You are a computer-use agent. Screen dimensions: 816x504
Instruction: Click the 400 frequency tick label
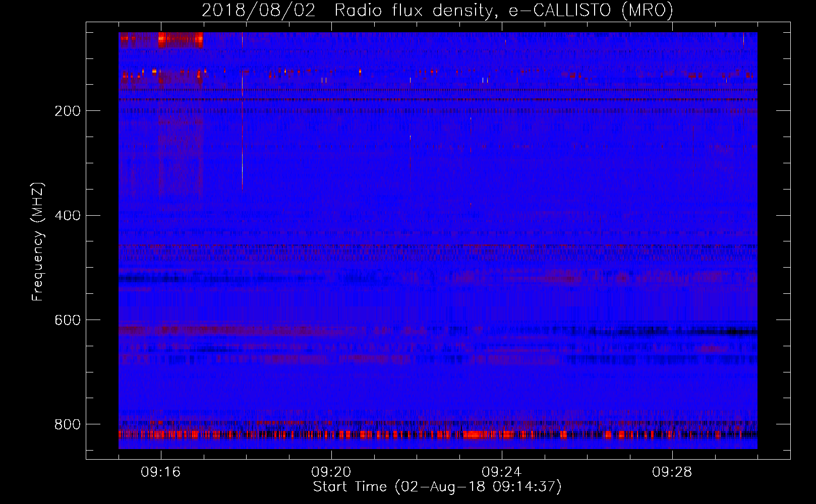pos(68,216)
